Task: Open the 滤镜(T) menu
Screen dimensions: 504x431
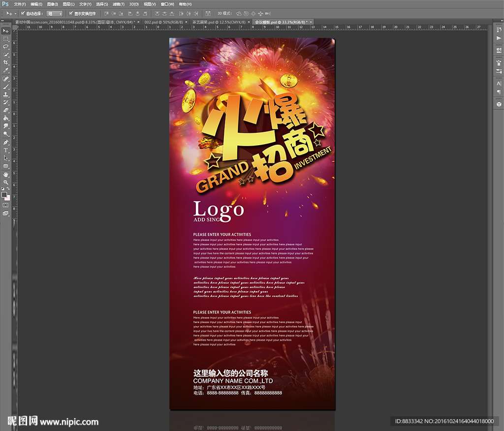Action: (x=118, y=4)
